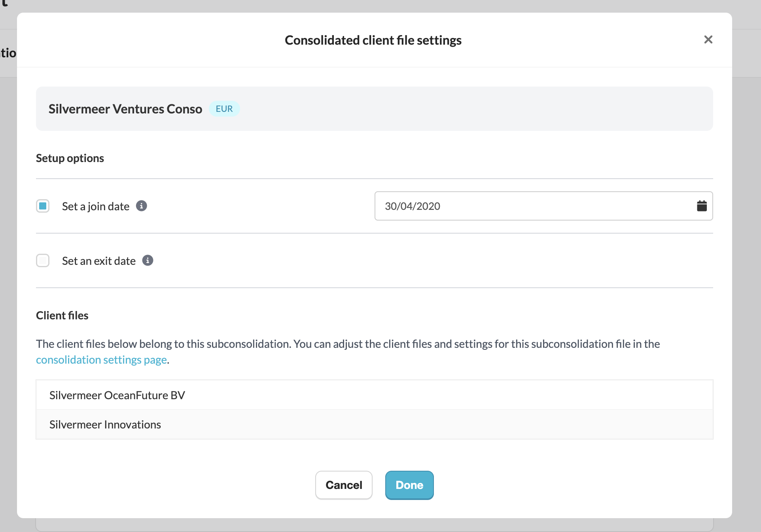
Task: Click the Set a join date label
Action: click(x=96, y=206)
